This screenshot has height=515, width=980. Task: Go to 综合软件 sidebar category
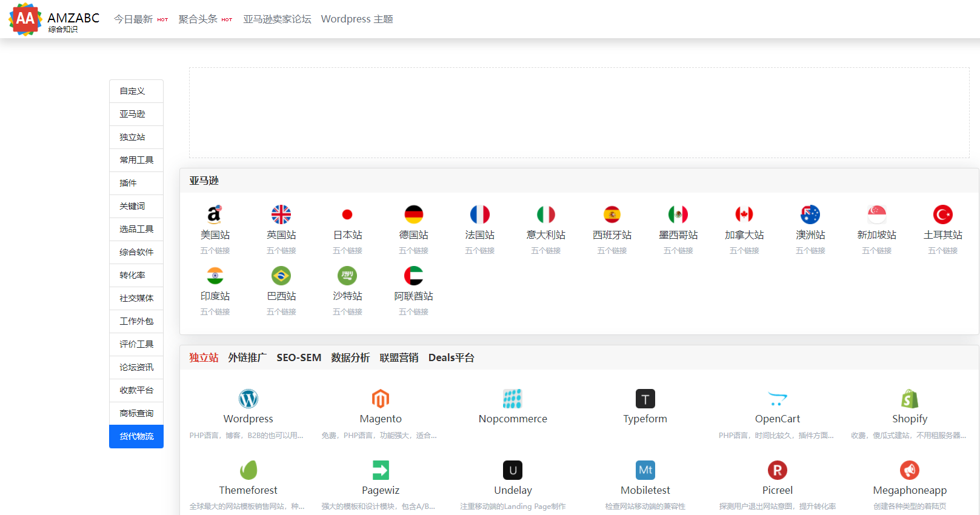click(x=136, y=253)
